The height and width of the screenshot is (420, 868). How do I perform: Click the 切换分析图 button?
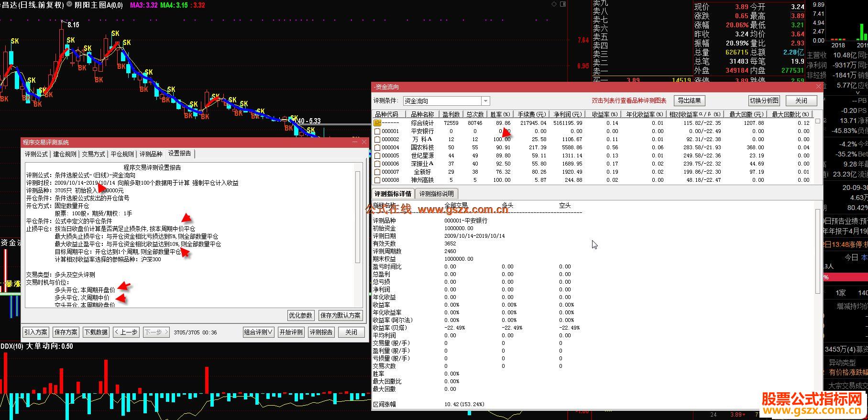tap(764, 100)
